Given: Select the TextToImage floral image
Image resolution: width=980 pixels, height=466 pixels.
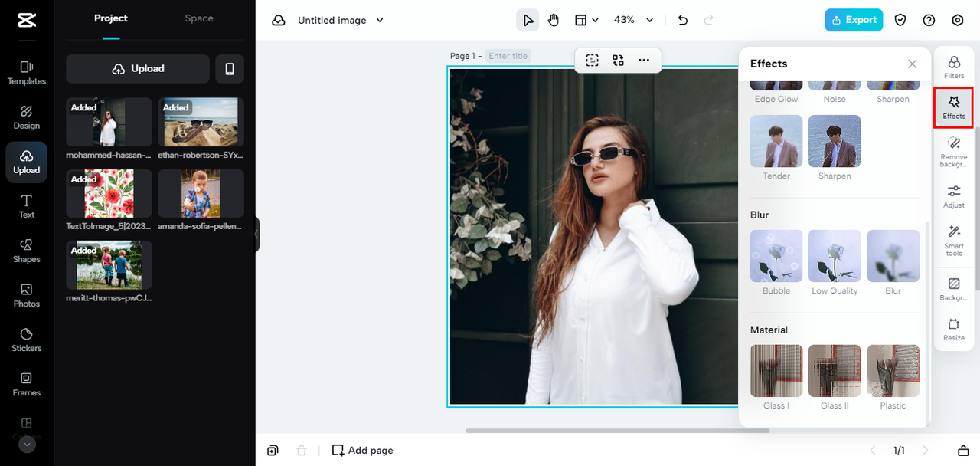Looking at the screenshot, I should (109, 194).
